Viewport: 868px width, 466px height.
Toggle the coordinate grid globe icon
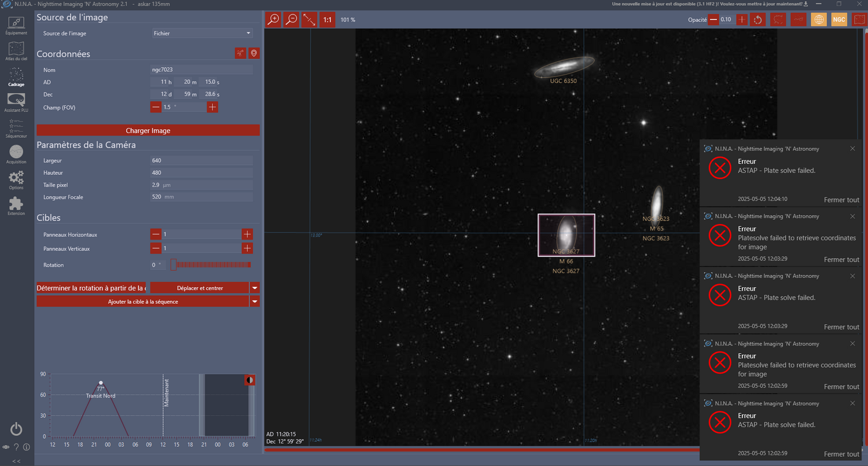pyautogui.click(x=819, y=20)
